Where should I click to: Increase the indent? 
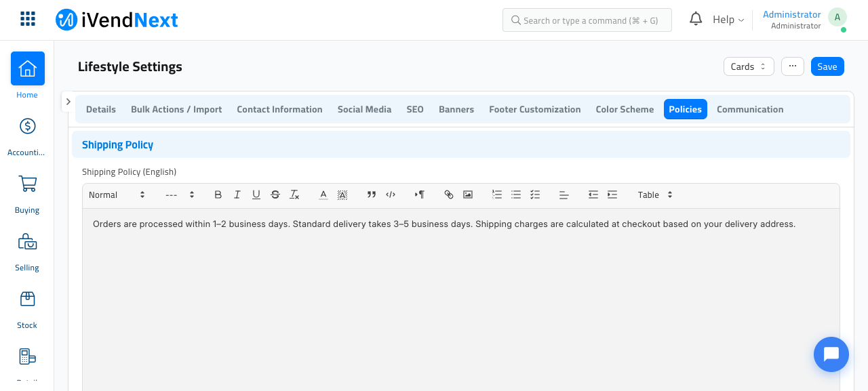point(612,194)
